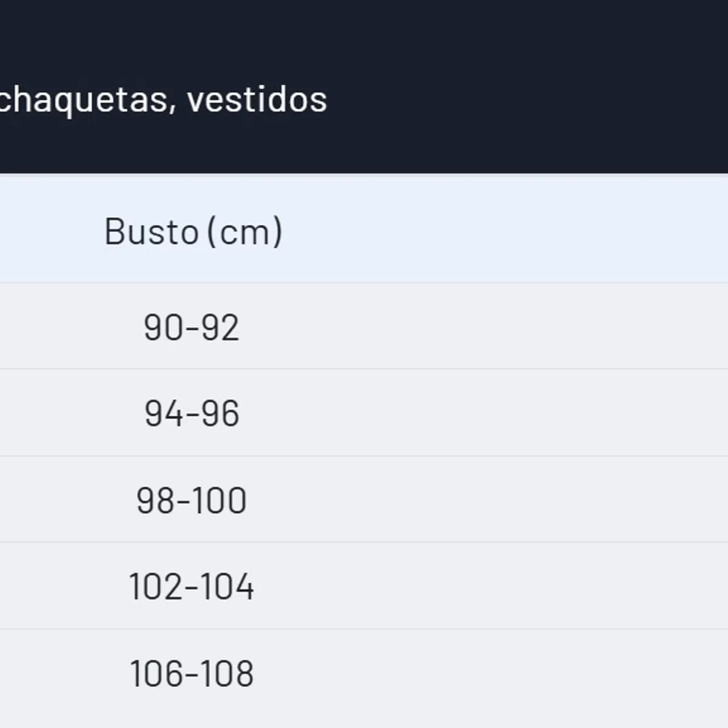
Task: Click the number 96 in the second row
Action: (x=220, y=414)
